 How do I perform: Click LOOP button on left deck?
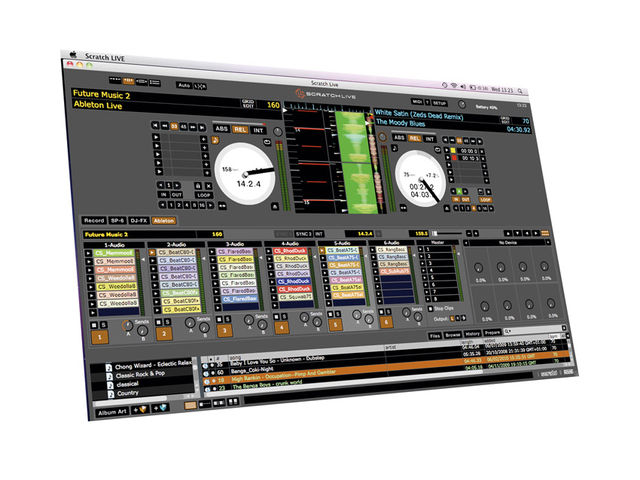(x=203, y=195)
